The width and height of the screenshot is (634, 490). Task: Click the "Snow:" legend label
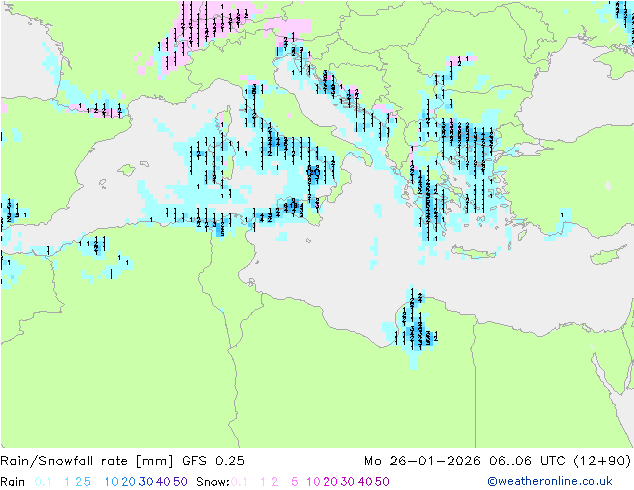pyautogui.click(x=213, y=482)
